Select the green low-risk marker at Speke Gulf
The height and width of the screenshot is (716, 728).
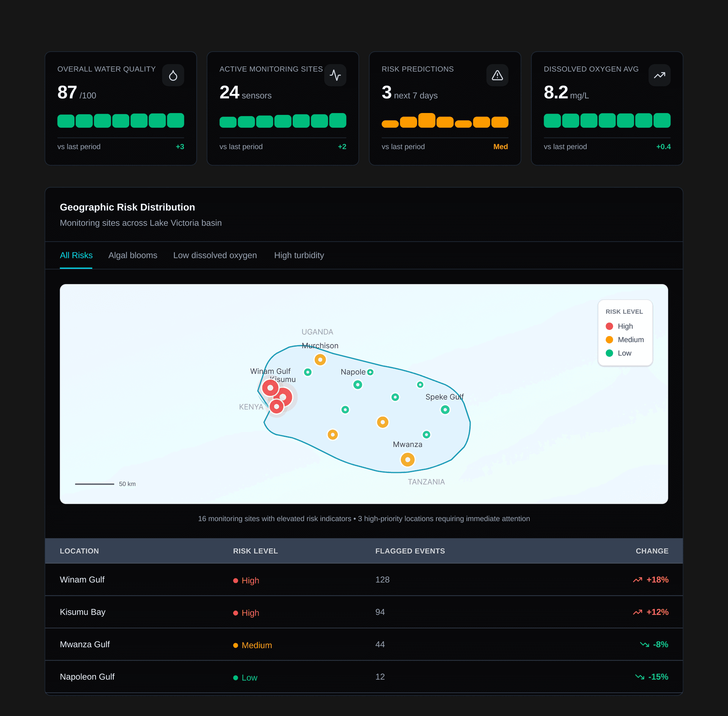click(445, 410)
